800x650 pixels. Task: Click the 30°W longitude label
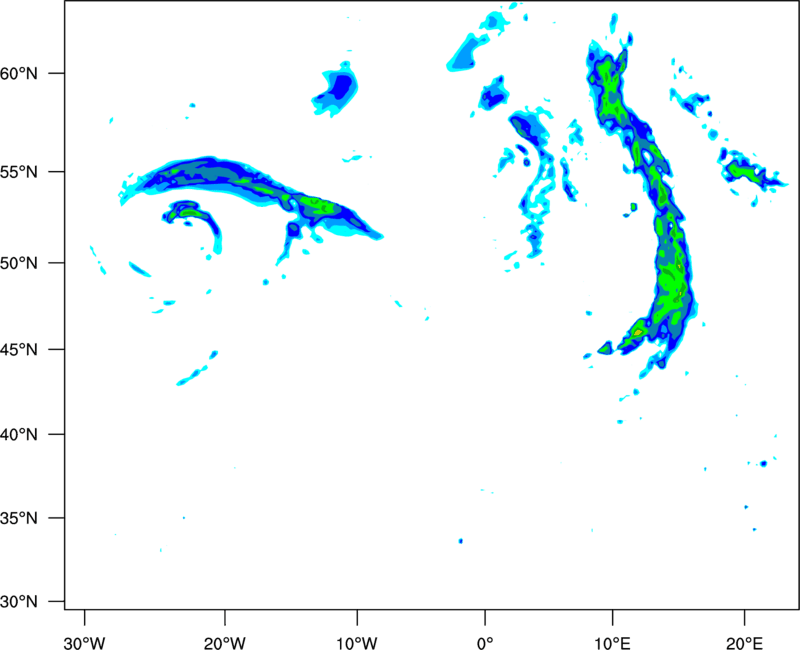(x=84, y=643)
